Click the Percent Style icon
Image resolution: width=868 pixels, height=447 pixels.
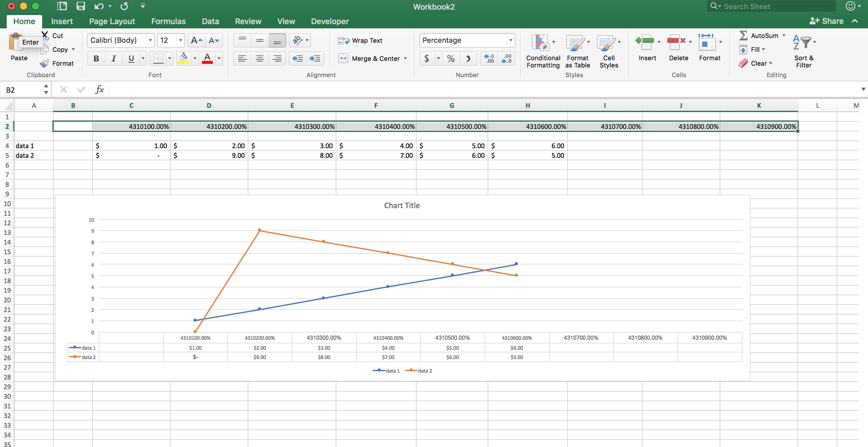coord(451,59)
